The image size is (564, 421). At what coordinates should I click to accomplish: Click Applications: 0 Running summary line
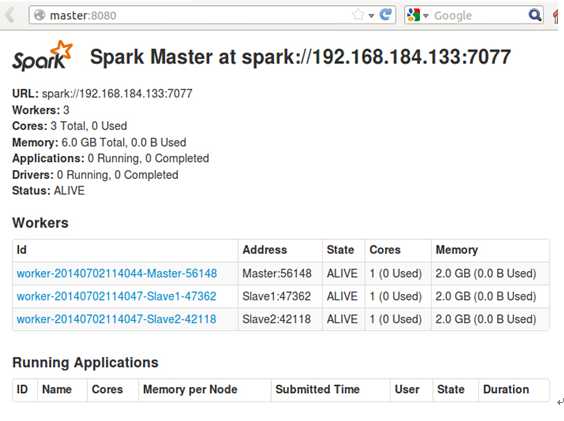click(x=110, y=159)
